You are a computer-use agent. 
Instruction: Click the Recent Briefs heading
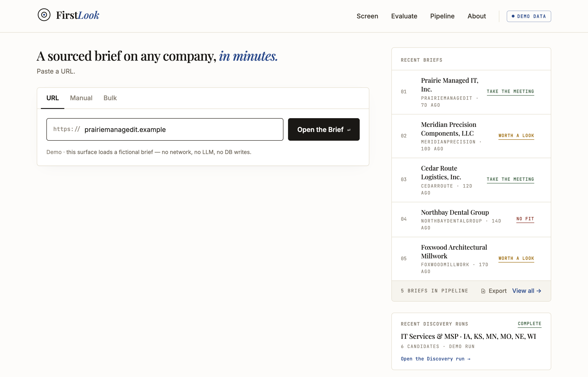point(421,60)
